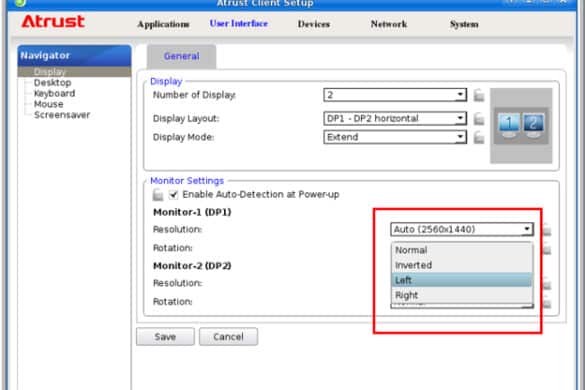Click lock icon beside Number of Display
Image resolution: width=585 pixels, height=390 pixels.
coord(479,96)
